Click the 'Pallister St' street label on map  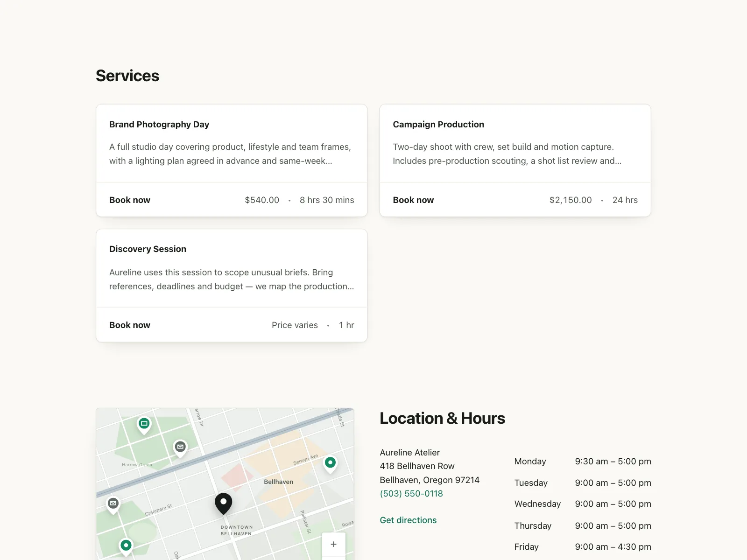305,522
